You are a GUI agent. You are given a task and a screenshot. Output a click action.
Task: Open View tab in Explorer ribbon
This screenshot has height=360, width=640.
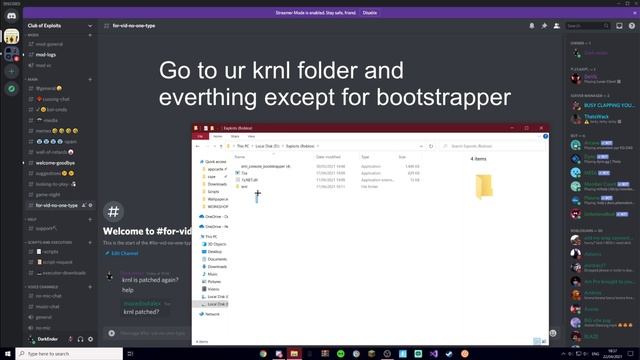[251, 136]
